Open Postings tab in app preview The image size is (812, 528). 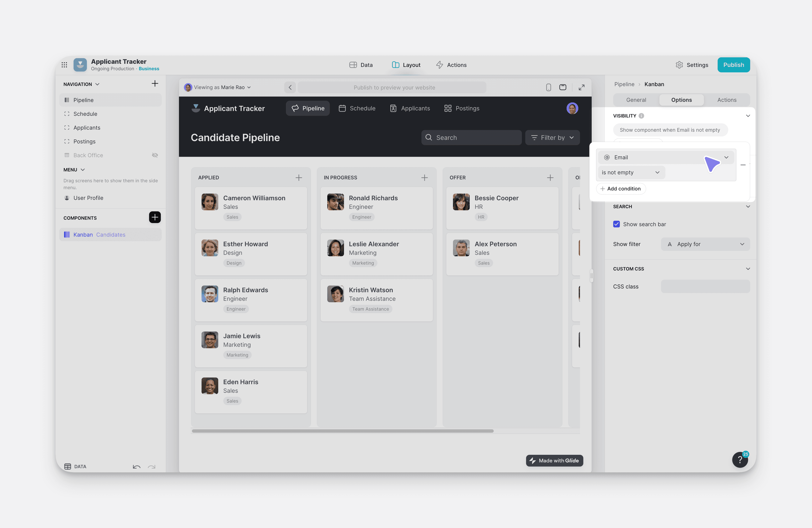462,108
